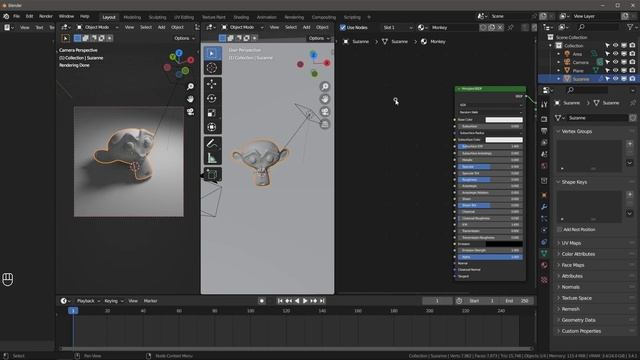Expand the Color Attributes panel

(x=578, y=254)
